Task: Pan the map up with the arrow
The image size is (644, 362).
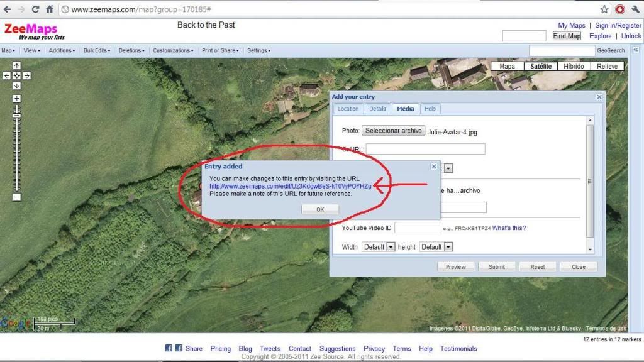Action: pyautogui.click(x=17, y=66)
